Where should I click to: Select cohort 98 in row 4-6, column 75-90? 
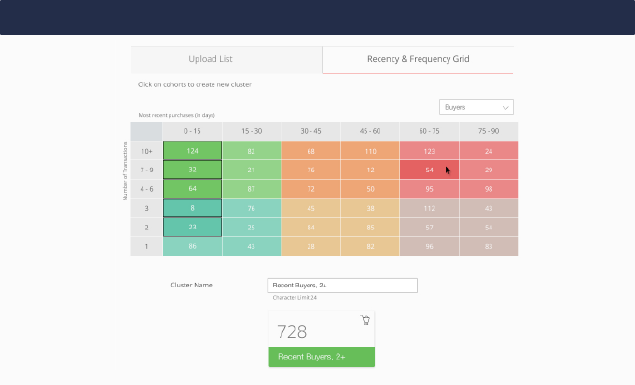pos(489,189)
